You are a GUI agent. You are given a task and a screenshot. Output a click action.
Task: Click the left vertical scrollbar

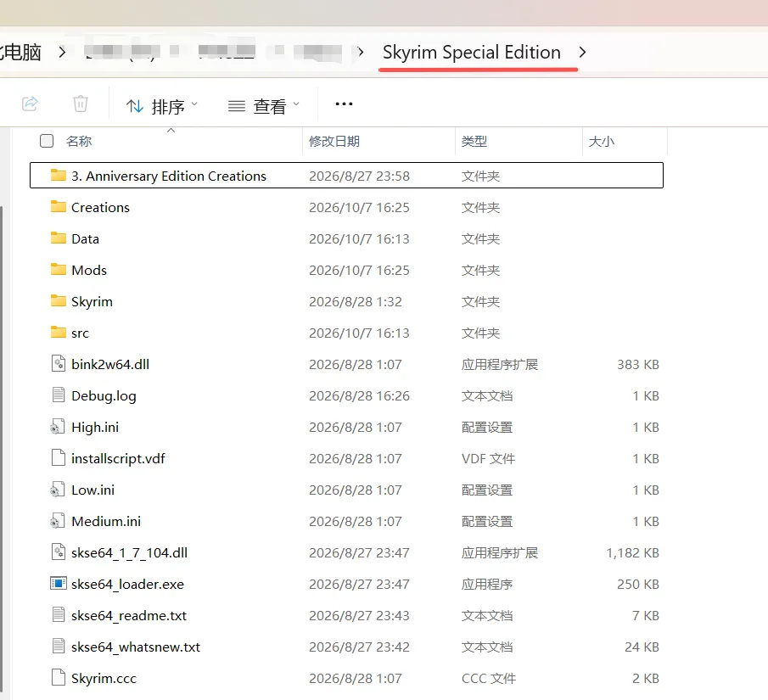click(x=2, y=448)
